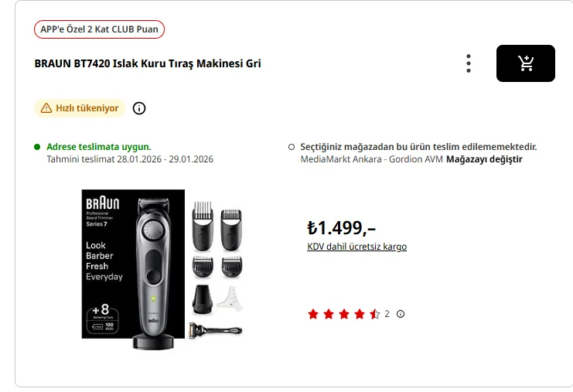Viewport: 573px width, 392px height.
Task: Click the half-filled fifth rating star
Action: click(x=374, y=314)
